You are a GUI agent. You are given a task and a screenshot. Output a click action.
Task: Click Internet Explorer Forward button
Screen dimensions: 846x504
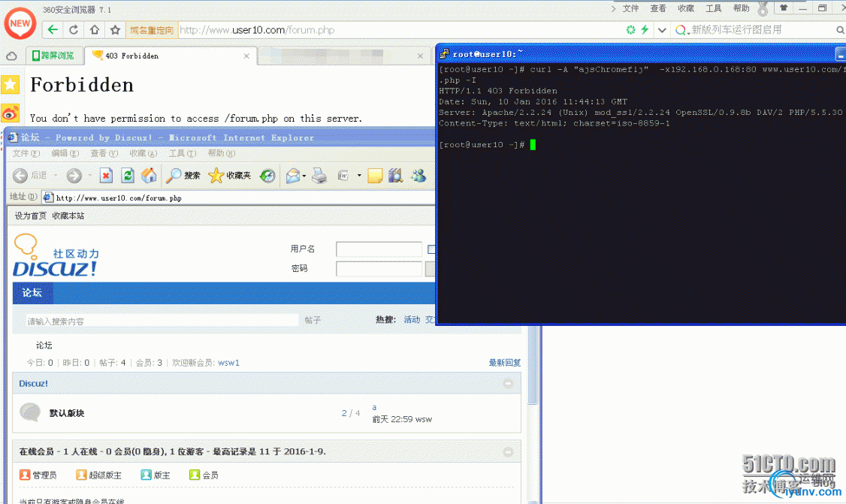[74, 175]
